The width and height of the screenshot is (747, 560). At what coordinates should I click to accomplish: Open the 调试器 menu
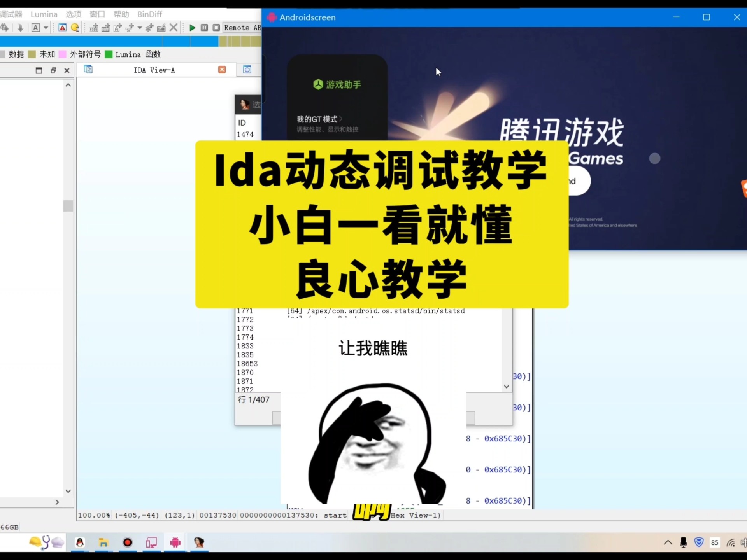coord(11,14)
